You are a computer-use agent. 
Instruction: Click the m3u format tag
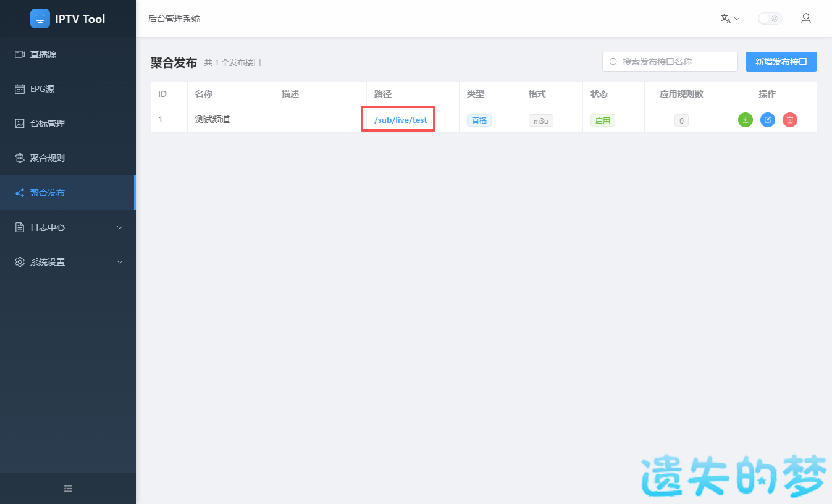coord(541,120)
